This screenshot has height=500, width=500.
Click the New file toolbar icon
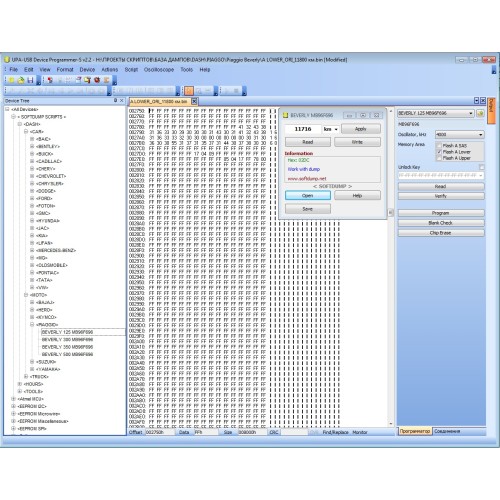[x=11, y=80]
